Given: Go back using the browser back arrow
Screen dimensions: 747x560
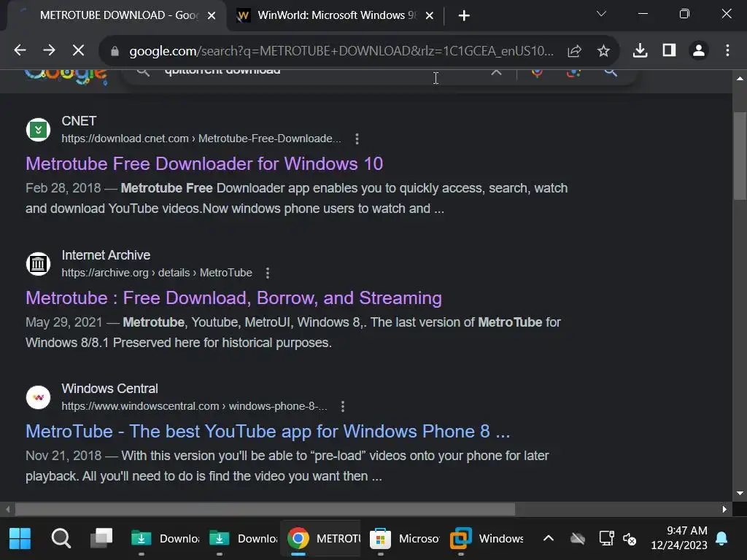Looking at the screenshot, I should pyautogui.click(x=20, y=50).
